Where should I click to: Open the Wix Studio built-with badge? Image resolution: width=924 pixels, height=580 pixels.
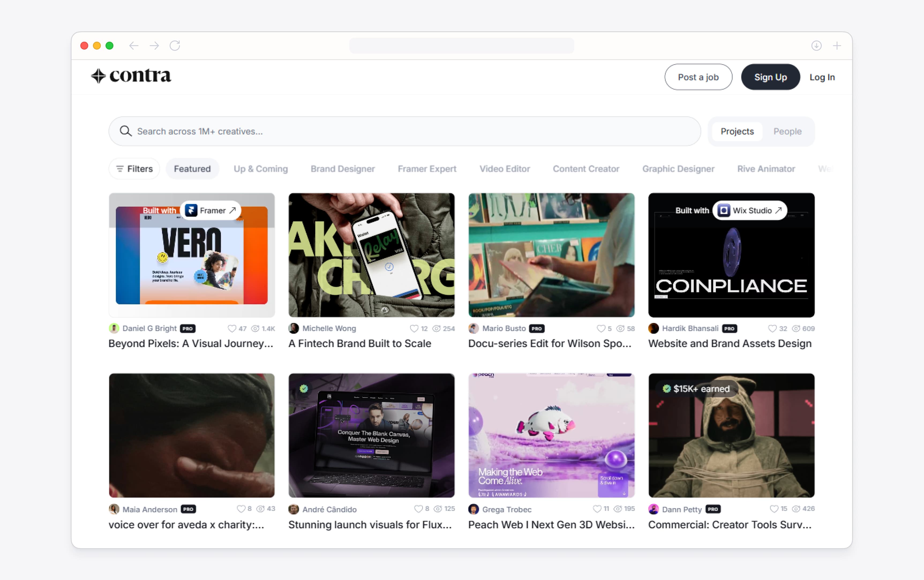pyautogui.click(x=750, y=210)
